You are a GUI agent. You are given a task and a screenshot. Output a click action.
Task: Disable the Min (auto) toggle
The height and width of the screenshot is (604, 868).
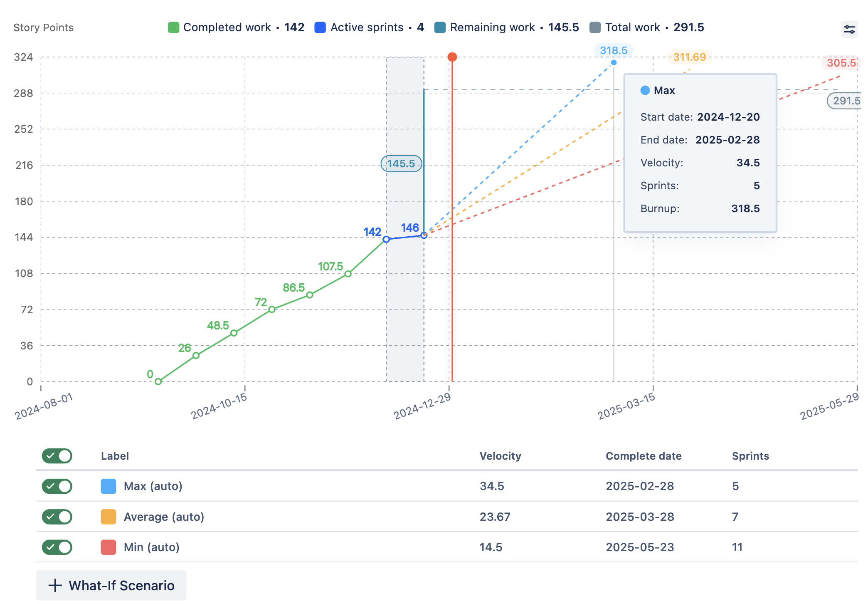(x=57, y=547)
